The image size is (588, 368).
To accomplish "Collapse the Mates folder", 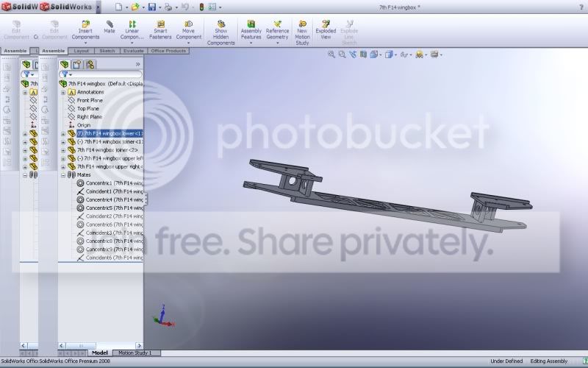I will point(63,175).
